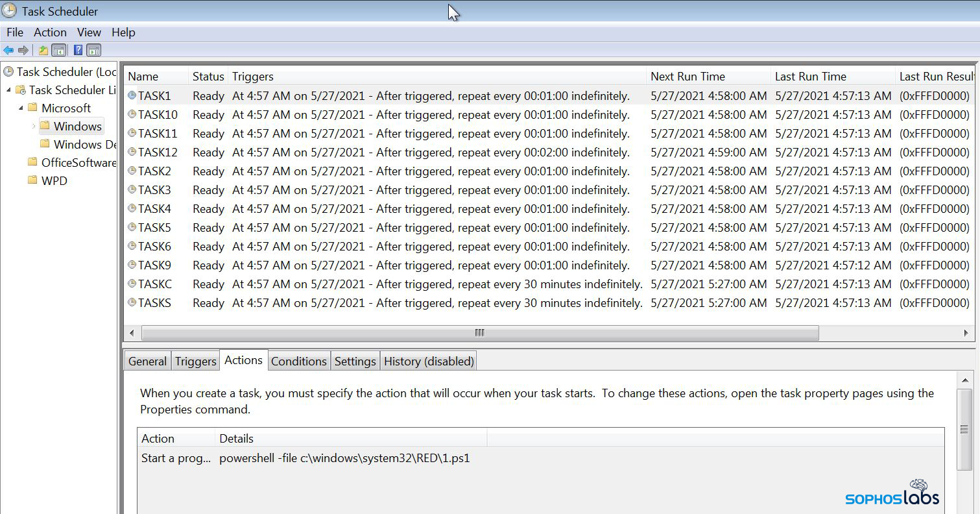Screen dimensions: 980x514
Task: Collapse the Task Scheduler Library node
Action: [x=8, y=90]
